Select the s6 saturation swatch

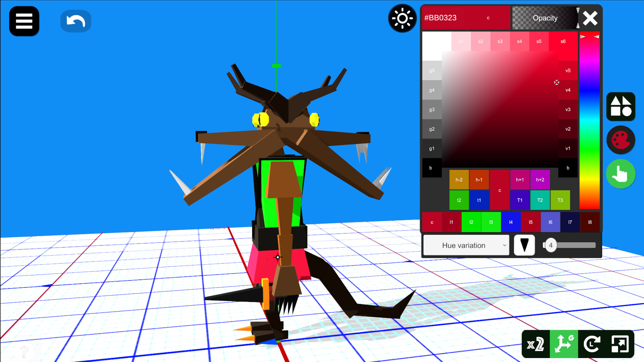(562, 41)
